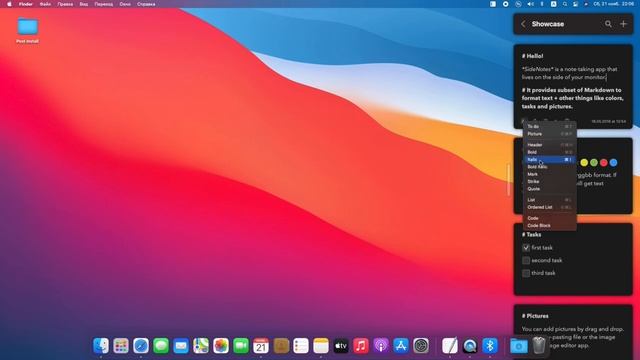Screen dimensions: 640x360
Task: Launch Safari from the Dock
Action: tap(141, 346)
